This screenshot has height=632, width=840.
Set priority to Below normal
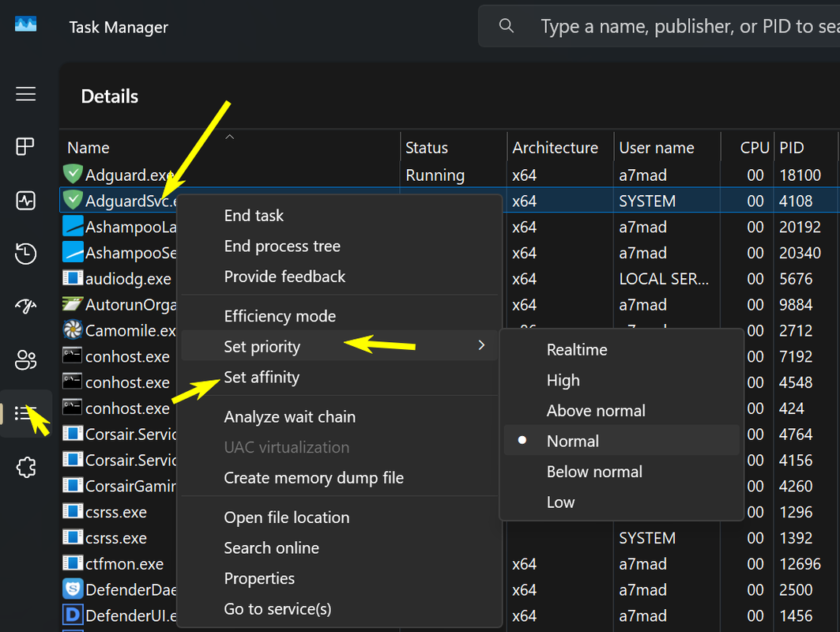click(621, 472)
